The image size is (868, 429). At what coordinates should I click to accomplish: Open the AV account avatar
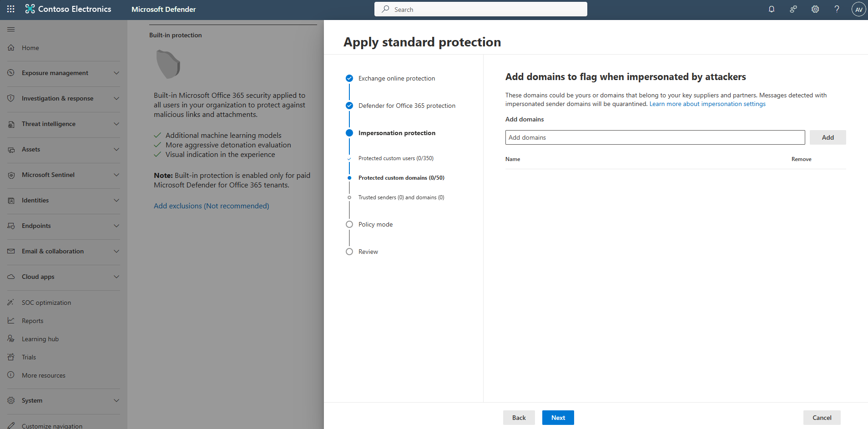(x=858, y=9)
